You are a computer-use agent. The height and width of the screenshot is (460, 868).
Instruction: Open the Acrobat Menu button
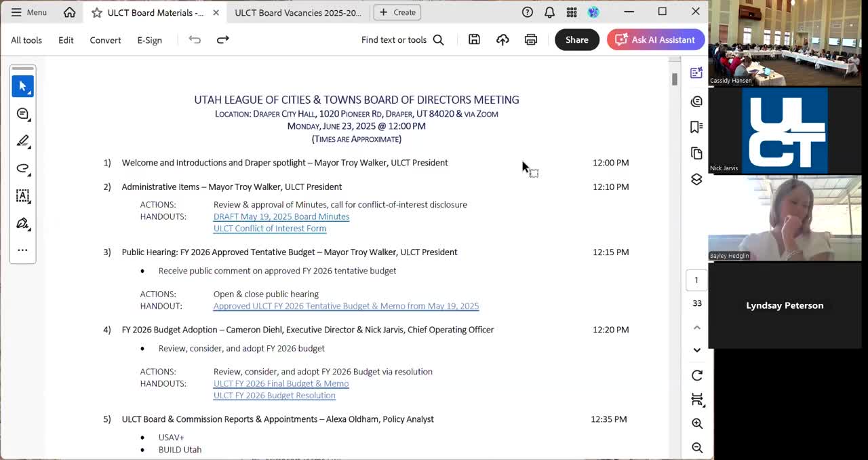tap(28, 12)
